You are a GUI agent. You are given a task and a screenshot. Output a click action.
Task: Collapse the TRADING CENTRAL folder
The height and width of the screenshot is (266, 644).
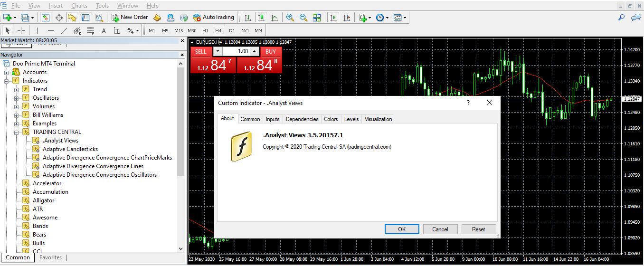click(x=17, y=132)
